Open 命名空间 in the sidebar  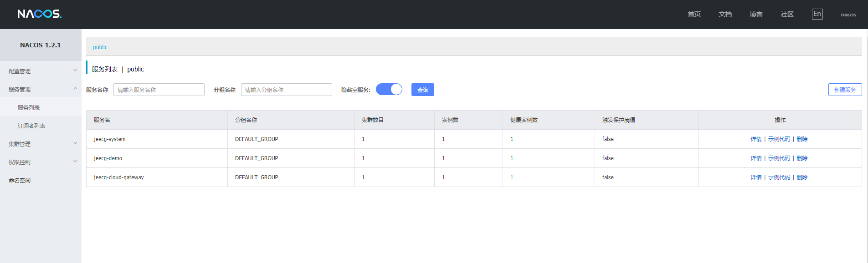click(20, 180)
